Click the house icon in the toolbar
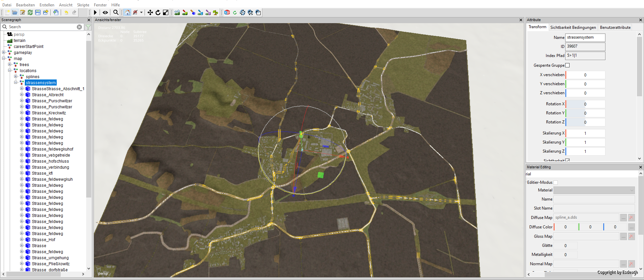644x280 pixels. (x=127, y=12)
